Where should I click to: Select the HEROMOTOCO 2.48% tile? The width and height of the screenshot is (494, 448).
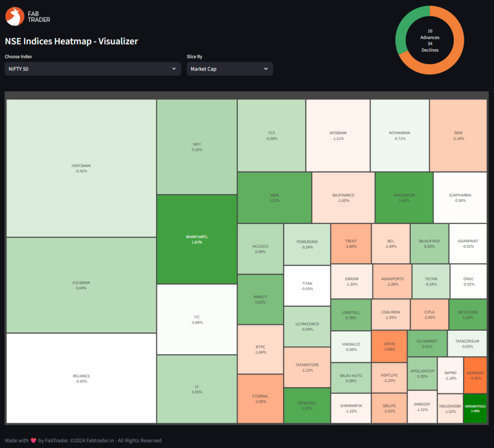pyautogui.click(x=475, y=408)
